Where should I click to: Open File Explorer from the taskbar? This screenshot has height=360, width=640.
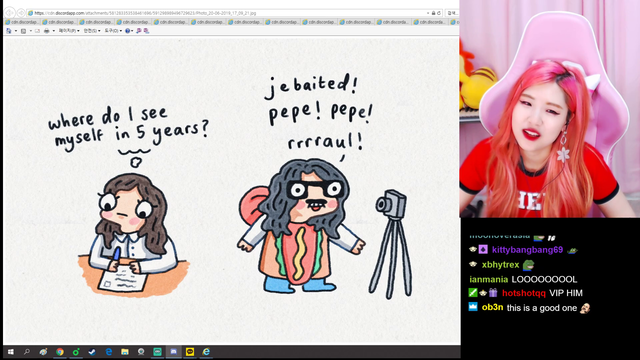[125, 351]
